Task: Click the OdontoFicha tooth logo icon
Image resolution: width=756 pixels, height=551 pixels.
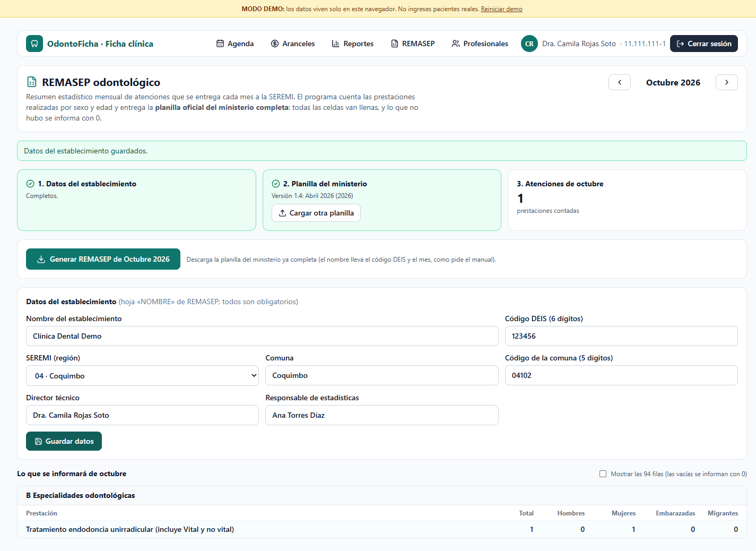Action: (34, 44)
